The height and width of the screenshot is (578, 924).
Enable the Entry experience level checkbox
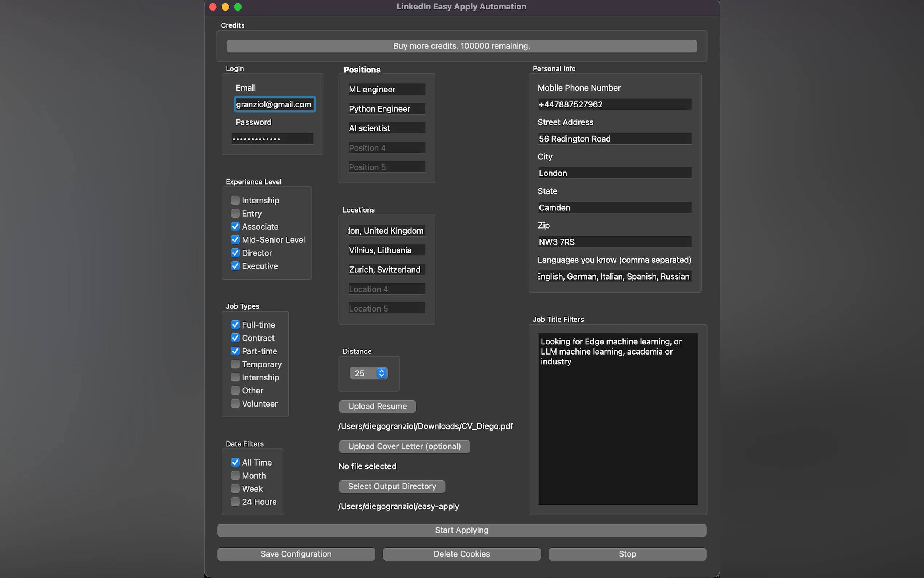(x=235, y=213)
